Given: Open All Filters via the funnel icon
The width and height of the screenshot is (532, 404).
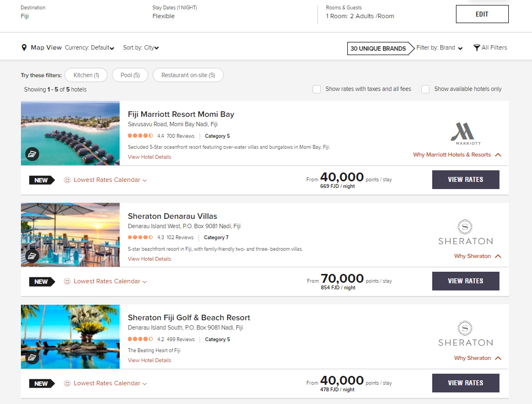Looking at the screenshot, I should tap(476, 47).
